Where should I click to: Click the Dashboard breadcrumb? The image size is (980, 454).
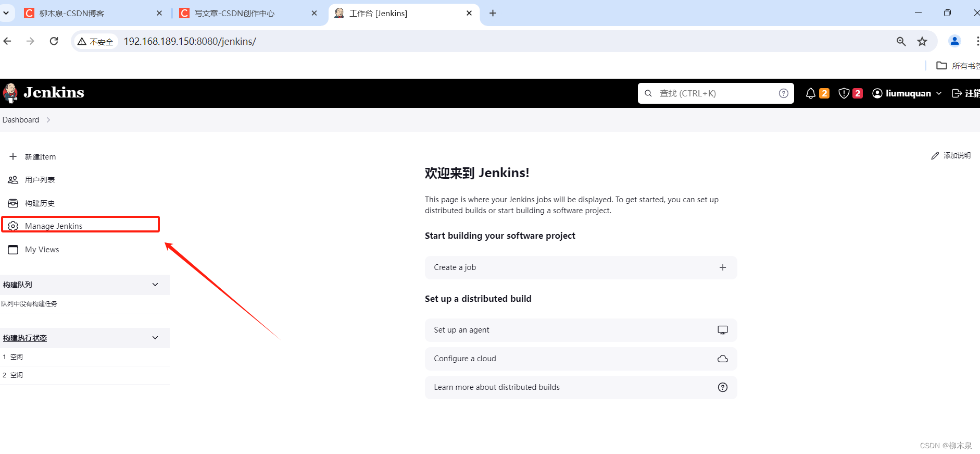pos(21,120)
